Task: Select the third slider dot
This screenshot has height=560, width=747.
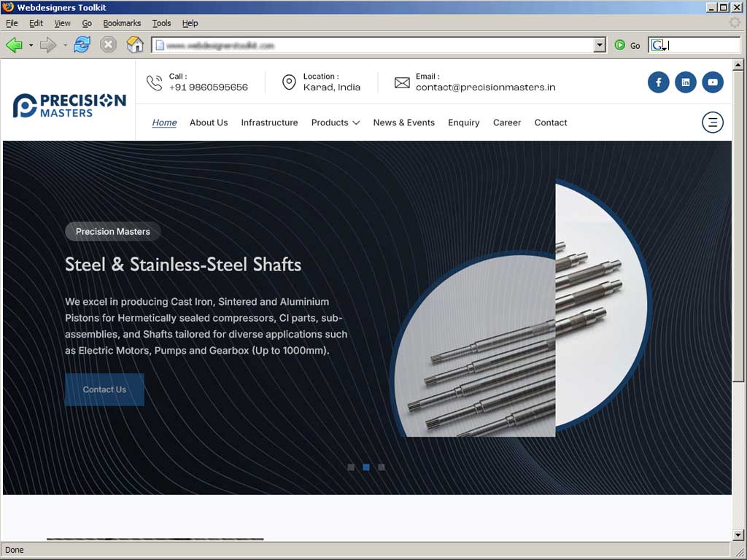Action: coord(382,467)
